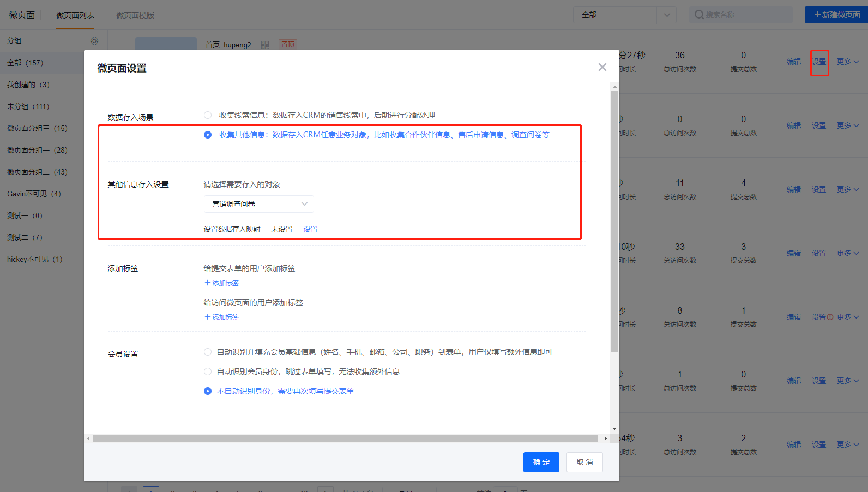868x492 pixels.
Task: Switch to the 微页面模版 tab
Action: click(x=135, y=15)
